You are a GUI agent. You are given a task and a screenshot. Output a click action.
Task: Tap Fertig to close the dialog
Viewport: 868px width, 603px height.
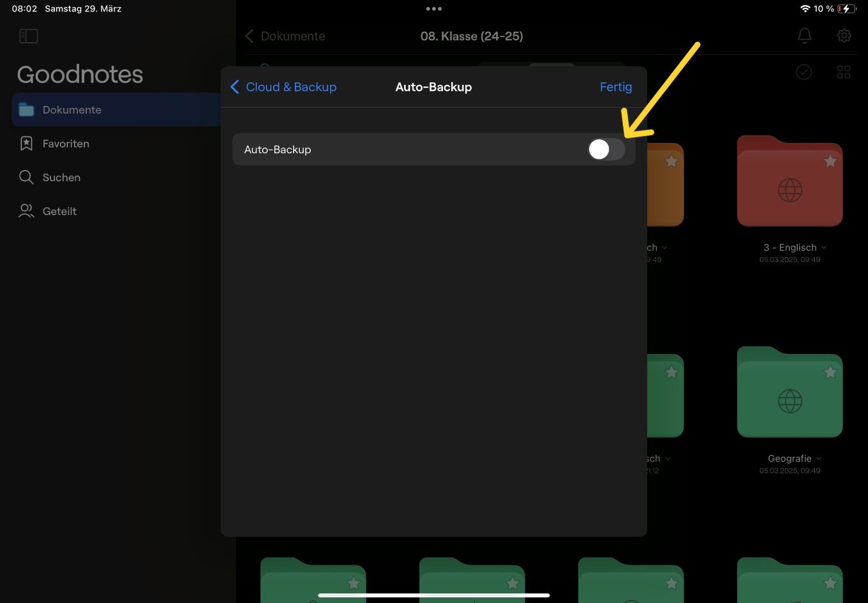[x=616, y=87]
